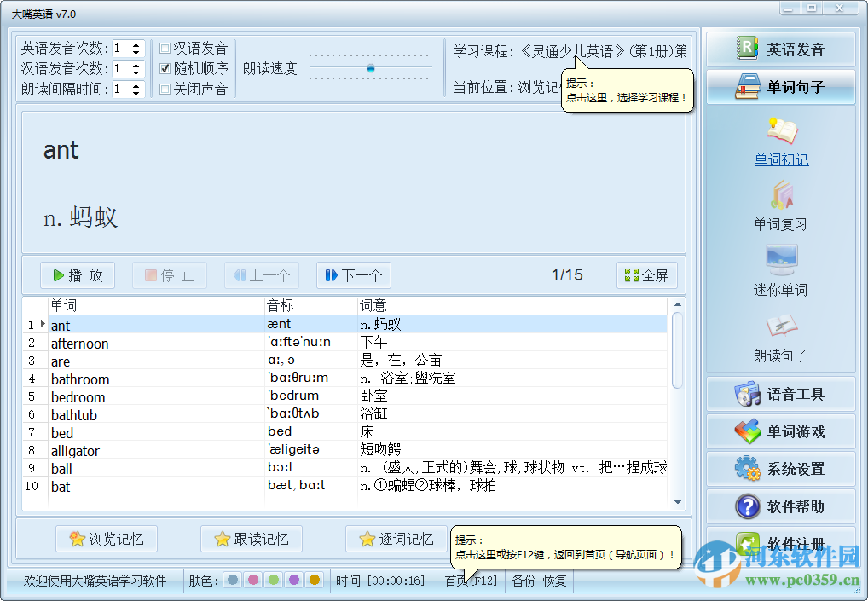This screenshot has height=601, width=868.
Task: Switch to the 单词句子 tab
Action: [x=780, y=87]
